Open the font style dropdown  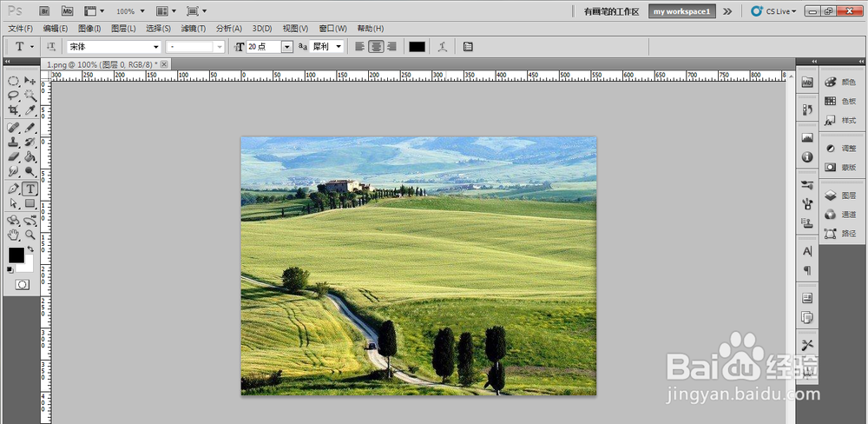coord(220,47)
